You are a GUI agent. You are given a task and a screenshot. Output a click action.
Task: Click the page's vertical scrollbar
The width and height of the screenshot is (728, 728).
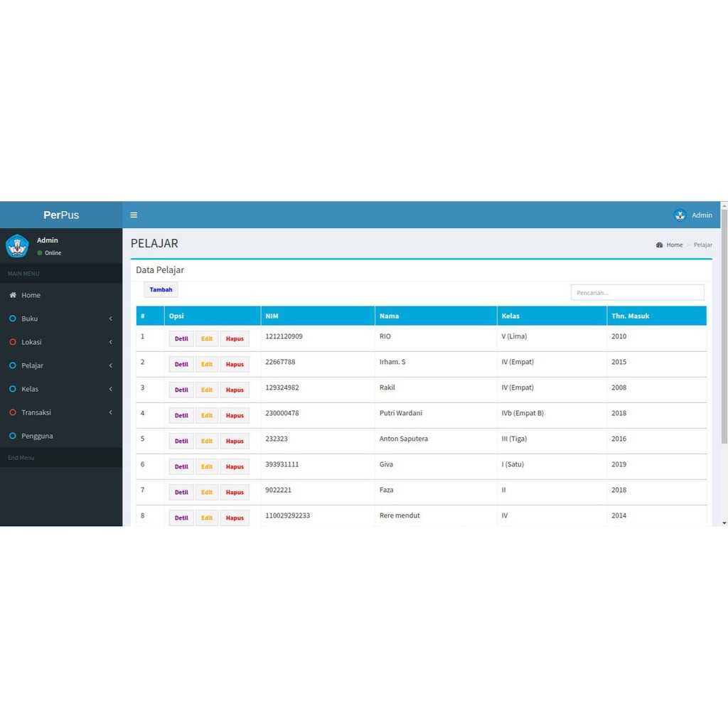[x=724, y=327]
